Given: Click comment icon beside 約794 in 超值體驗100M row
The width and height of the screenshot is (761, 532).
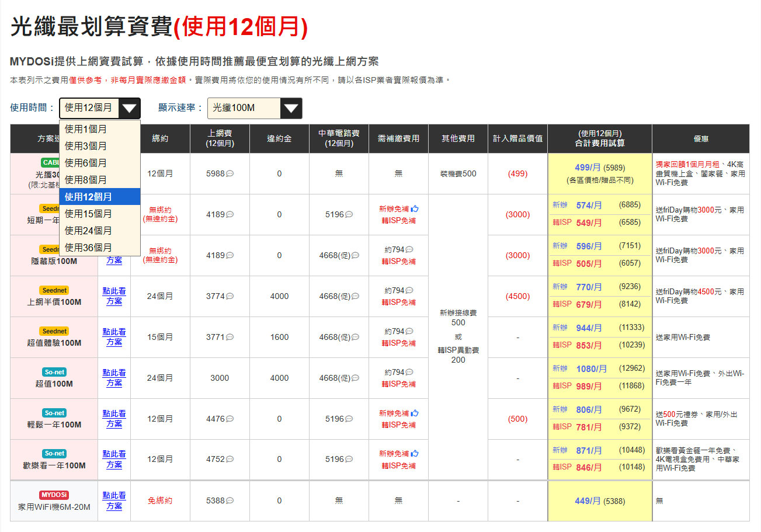Looking at the screenshot, I should [409, 332].
